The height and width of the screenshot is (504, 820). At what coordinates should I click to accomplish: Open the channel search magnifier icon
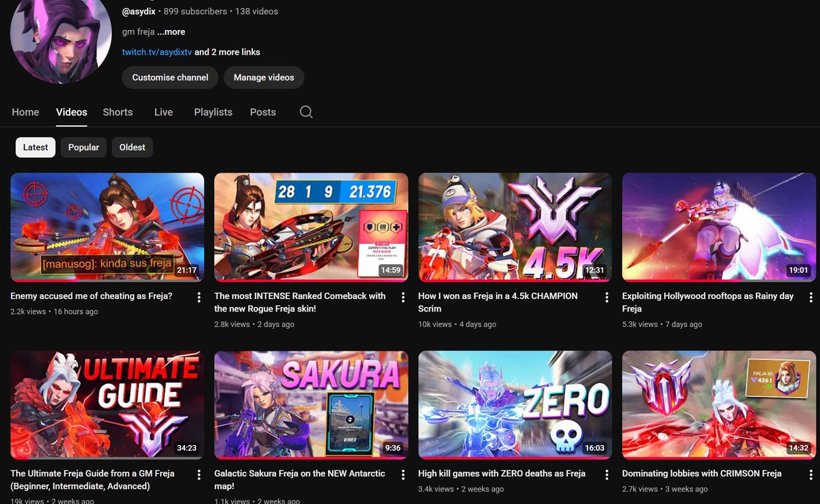pos(306,112)
